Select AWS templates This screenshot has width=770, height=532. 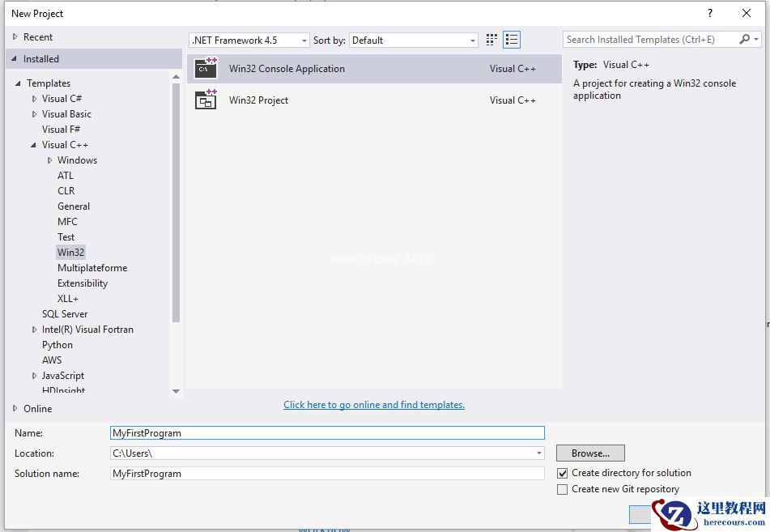[x=52, y=360]
